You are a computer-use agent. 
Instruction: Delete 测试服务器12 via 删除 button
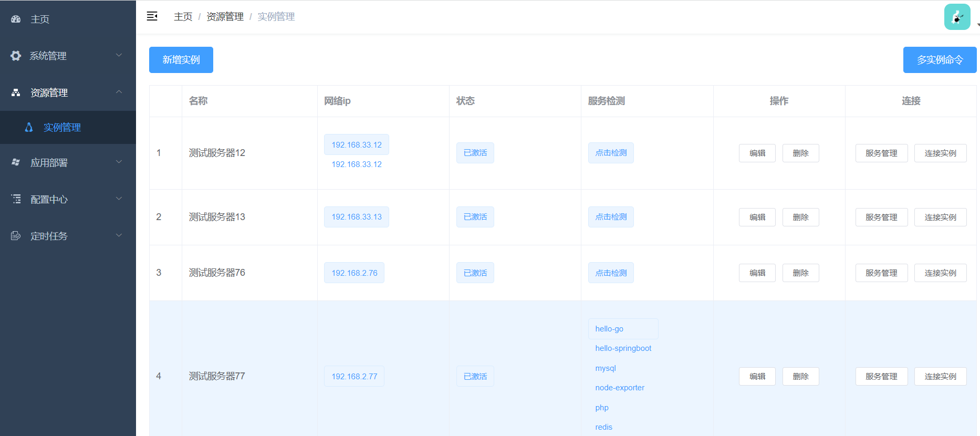[800, 153]
